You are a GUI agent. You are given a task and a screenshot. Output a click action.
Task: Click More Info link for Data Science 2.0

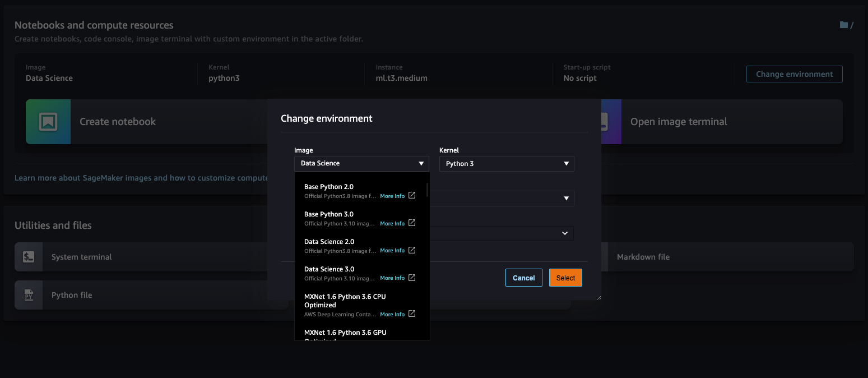(x=392, y=251)
